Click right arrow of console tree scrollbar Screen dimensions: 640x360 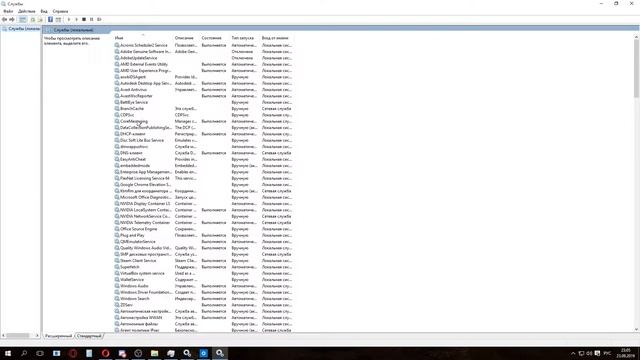tap(37, 336)
